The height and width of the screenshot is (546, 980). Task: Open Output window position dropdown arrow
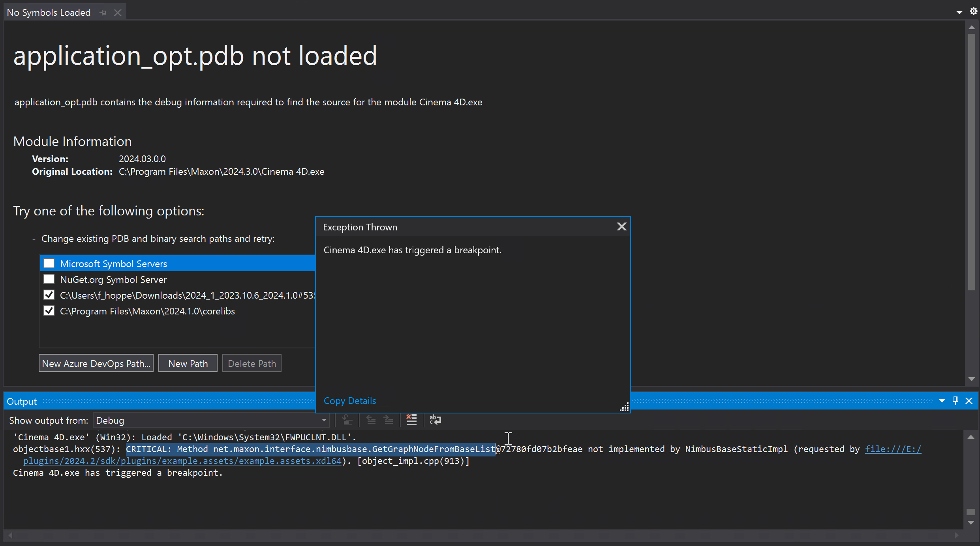[x=942, y=401]
